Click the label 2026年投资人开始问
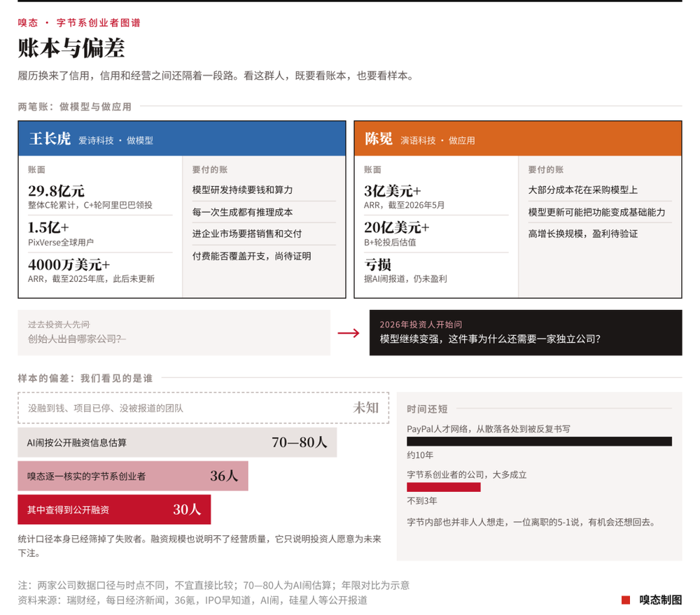The width and height of the screenshot is (700, 615). pyautogui.click(x=421, y=325)
